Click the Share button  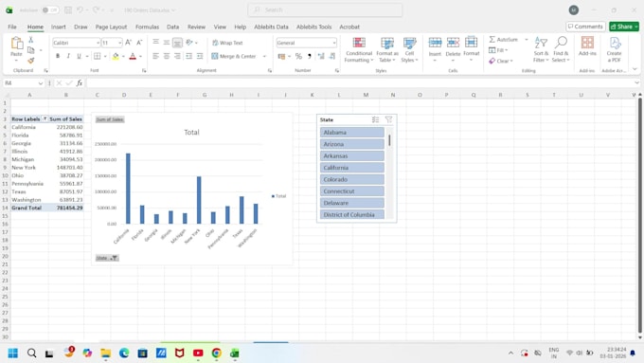coord(624,27)
